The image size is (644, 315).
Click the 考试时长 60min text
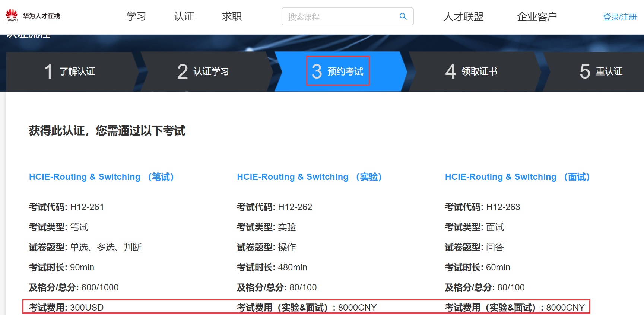tap(478, 267)
